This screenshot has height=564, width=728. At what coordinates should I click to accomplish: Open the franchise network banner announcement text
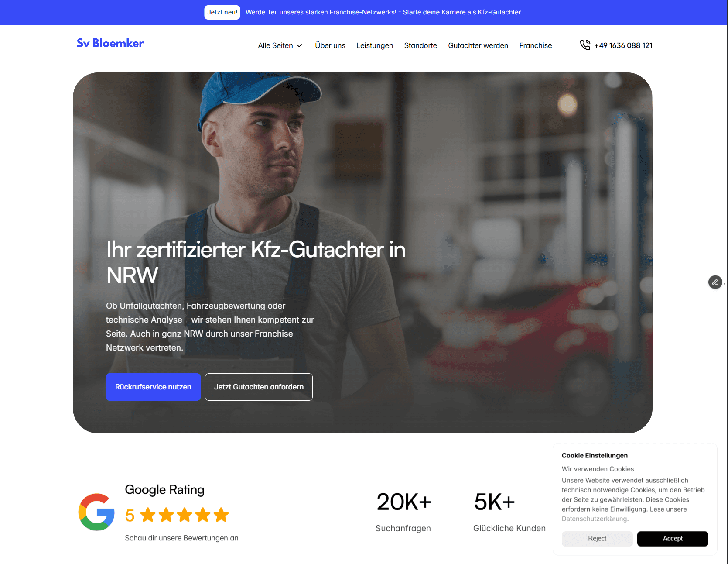(383, 12)
